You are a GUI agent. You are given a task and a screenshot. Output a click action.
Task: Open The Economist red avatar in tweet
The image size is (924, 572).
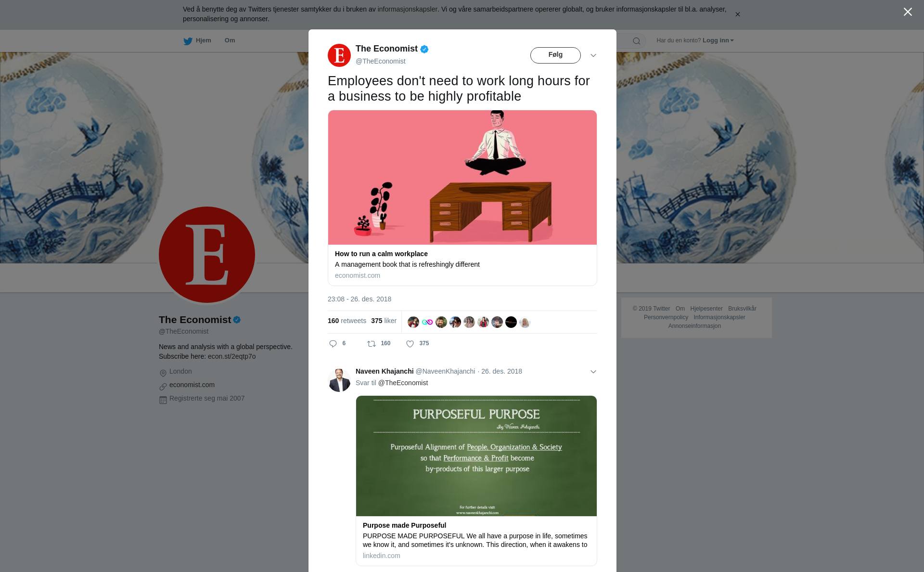[x=339, y=55]
